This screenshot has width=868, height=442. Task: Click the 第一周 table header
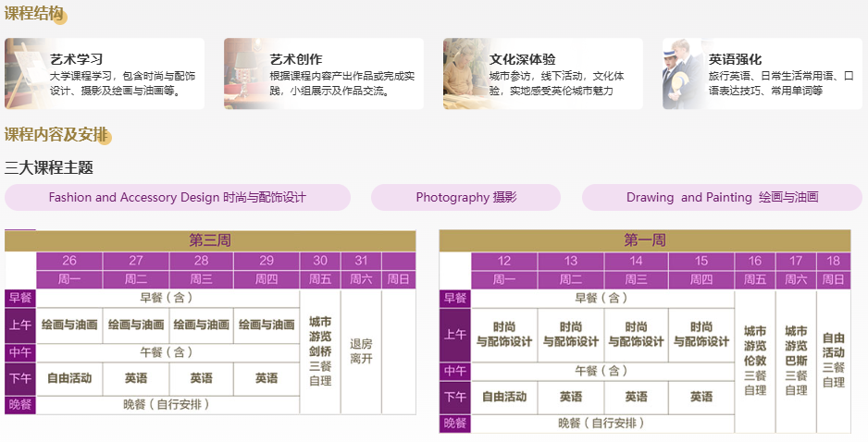coord(645,240)
